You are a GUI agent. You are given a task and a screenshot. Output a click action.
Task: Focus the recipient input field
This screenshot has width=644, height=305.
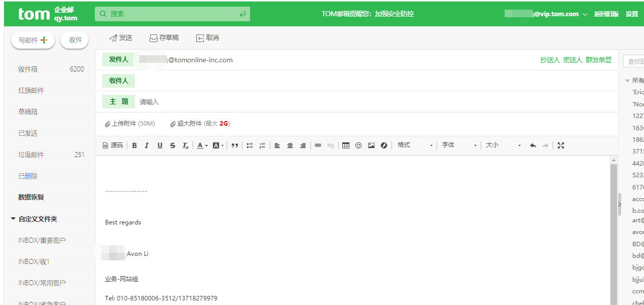click(376, 81)
